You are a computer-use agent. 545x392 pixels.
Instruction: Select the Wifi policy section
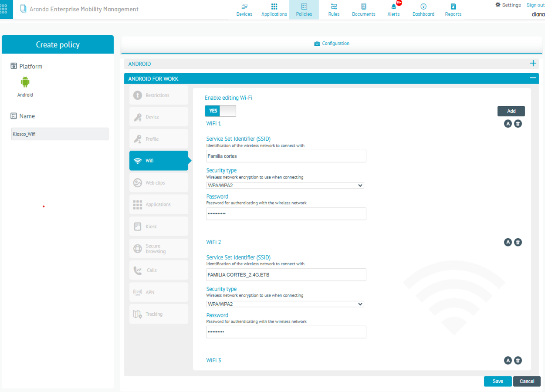[159, 161]
